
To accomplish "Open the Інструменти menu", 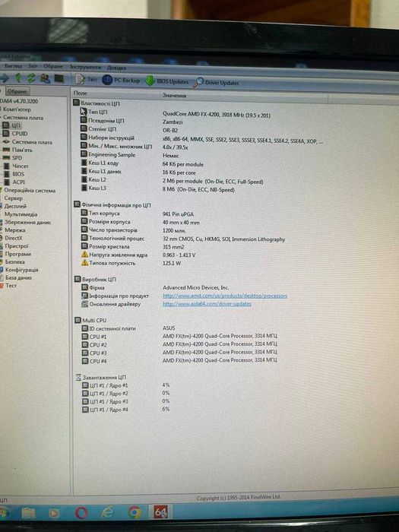I will [85, 67].
